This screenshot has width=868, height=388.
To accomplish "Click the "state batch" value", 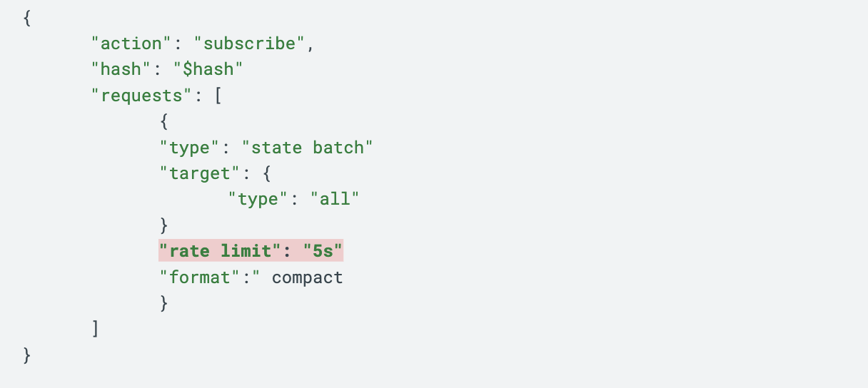I will [308, 148].
